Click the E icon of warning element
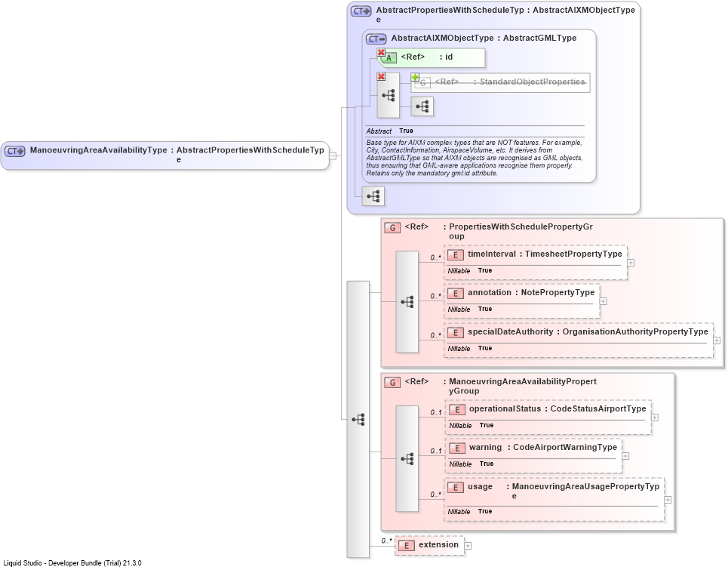 (457, 448)
